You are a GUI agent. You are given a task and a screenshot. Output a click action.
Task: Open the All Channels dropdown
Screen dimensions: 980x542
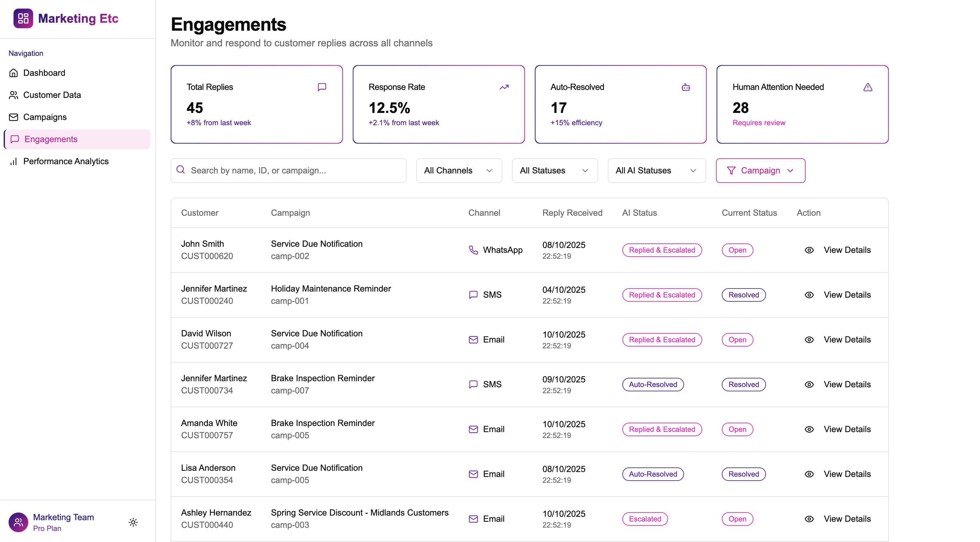point(459,170)
